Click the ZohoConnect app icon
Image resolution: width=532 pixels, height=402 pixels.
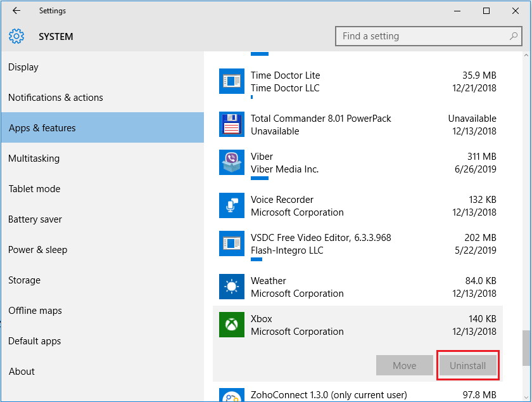point(231,395)
